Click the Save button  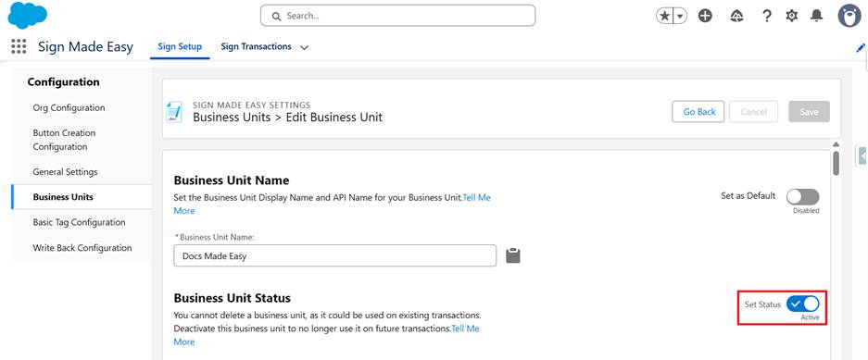809,112
